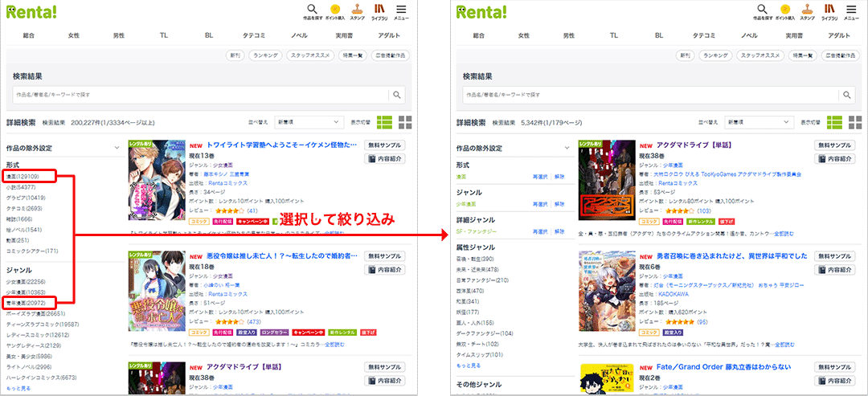Image resolution: width=868 pixels, height=396 pixels.
Task: Click search magnifier button in left page search box
Action: tap(397, 95)
